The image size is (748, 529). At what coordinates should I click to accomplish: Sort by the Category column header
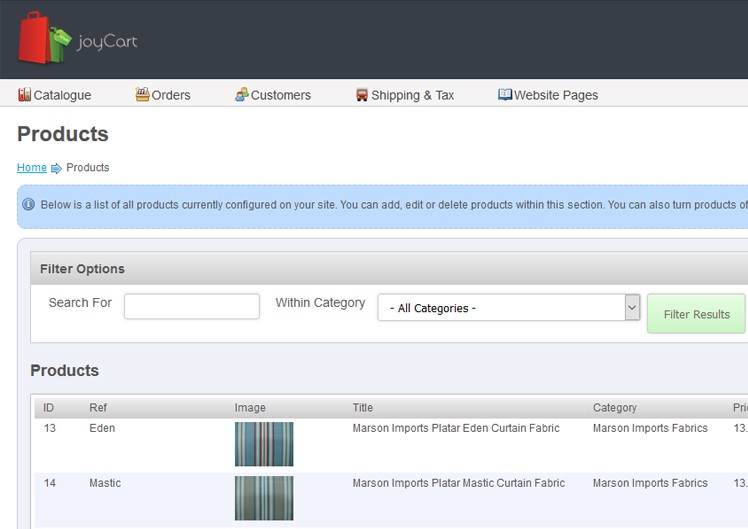click(614, 408)
